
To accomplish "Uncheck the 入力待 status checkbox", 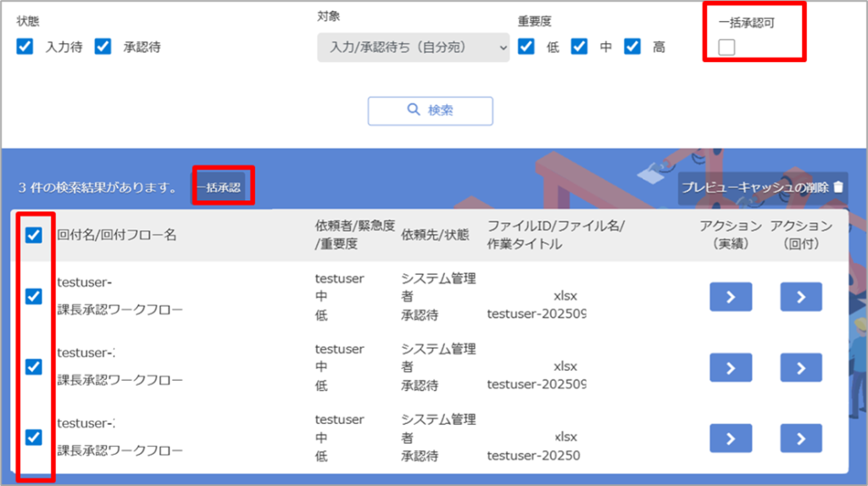I will (x=25, y=47).
